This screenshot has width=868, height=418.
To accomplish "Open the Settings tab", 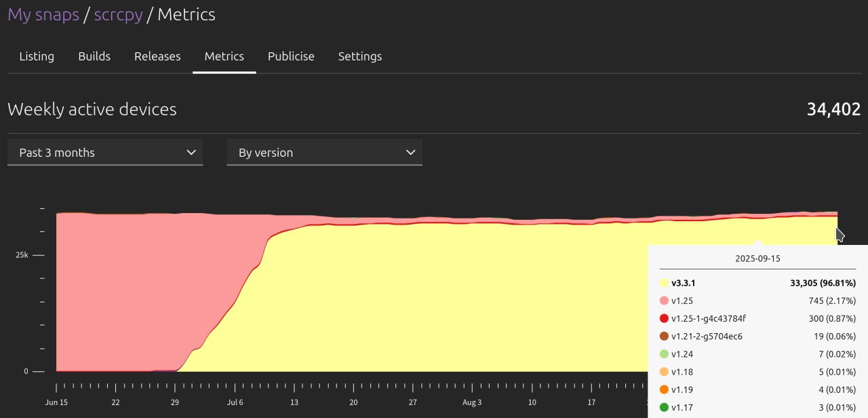I will click(x=359, y=56).
